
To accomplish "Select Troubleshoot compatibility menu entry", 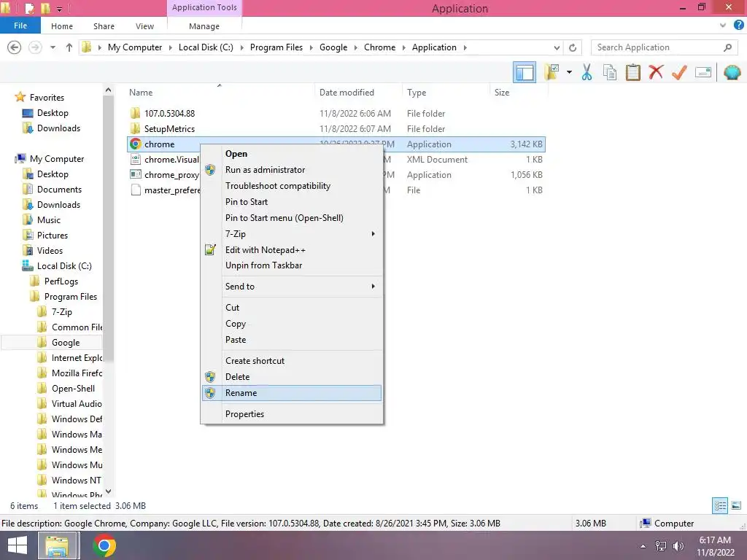I will [x=292, y=186].
